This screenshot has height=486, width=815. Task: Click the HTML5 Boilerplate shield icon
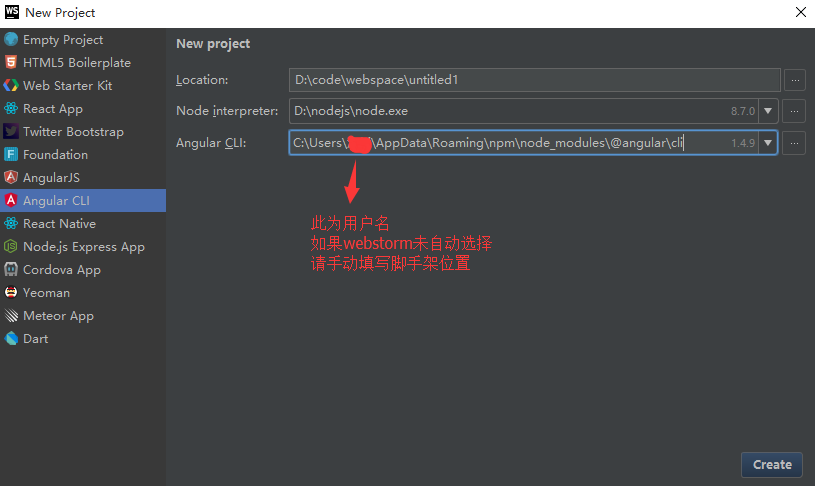[x=11, y=62]
